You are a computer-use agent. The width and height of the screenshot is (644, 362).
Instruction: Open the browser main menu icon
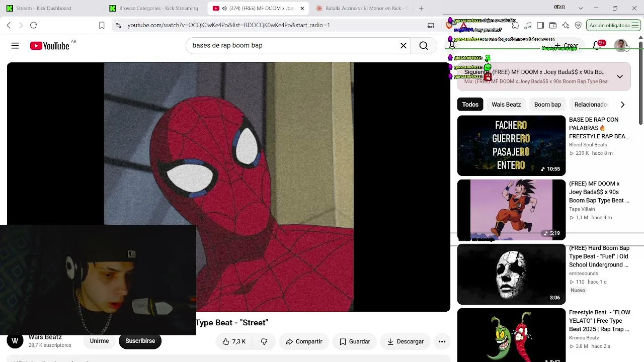click(x=635, y=25)
